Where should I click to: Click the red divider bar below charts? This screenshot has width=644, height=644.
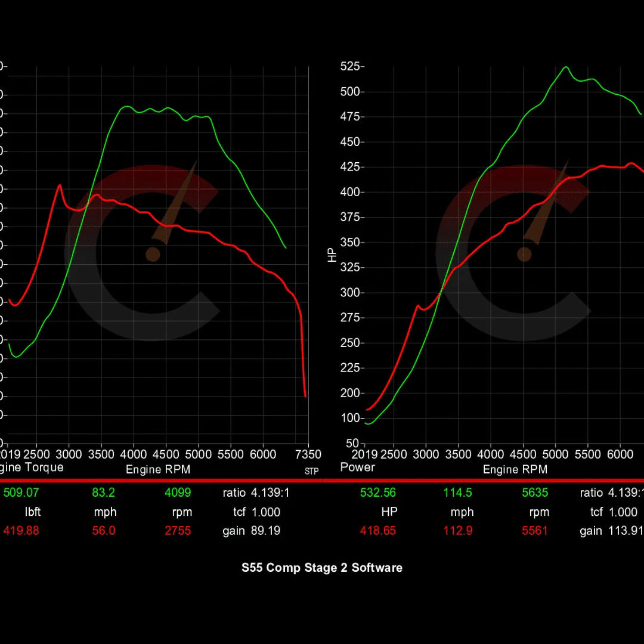[x=322, y=479]
